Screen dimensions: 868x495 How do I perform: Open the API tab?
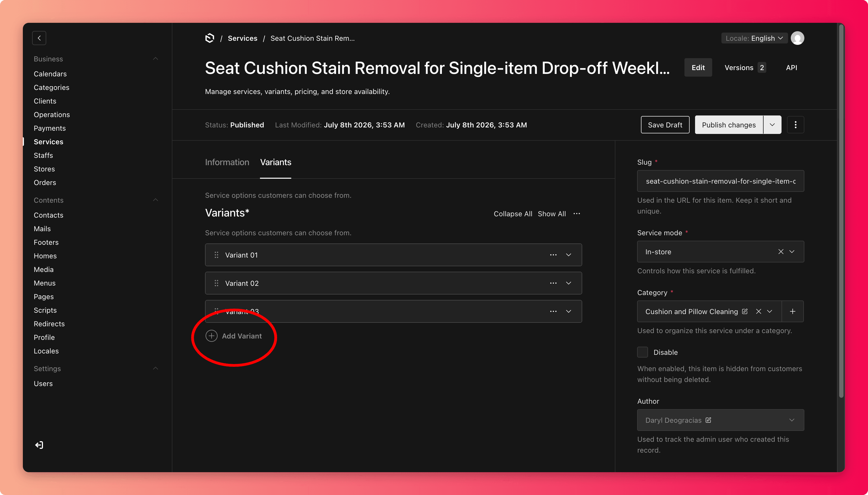tap(791, 68)
